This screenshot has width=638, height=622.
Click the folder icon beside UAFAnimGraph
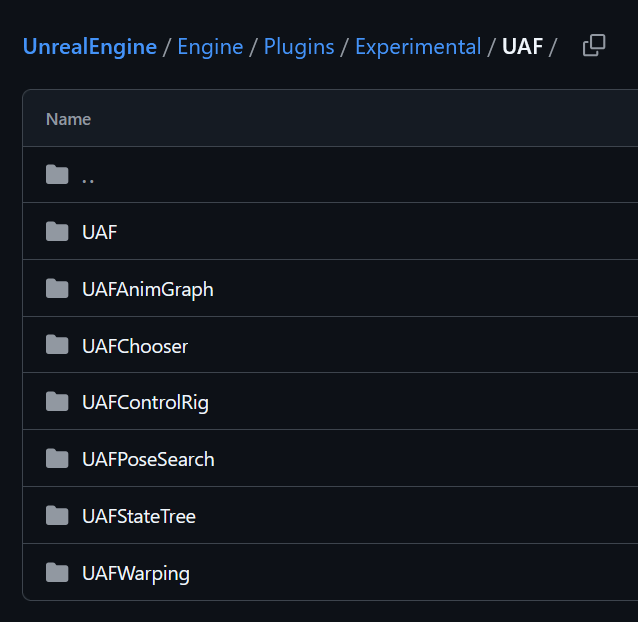pyautogui.click(x=57, y=288)
